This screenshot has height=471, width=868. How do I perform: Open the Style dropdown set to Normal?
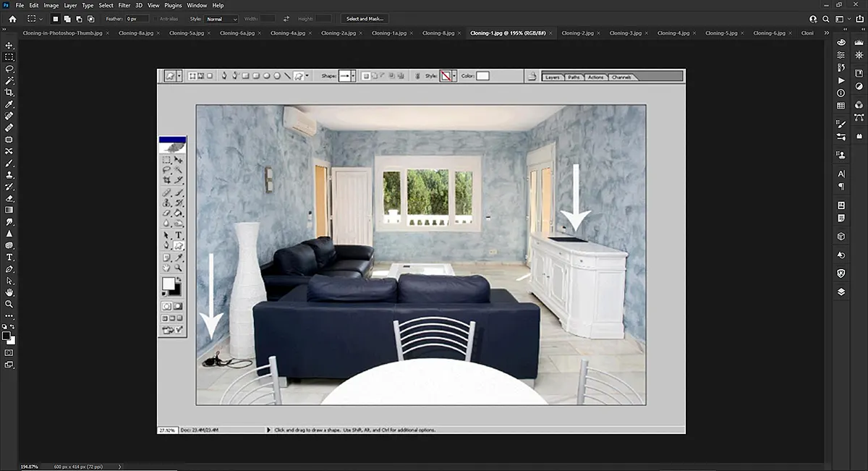click(x=221, y=19)
